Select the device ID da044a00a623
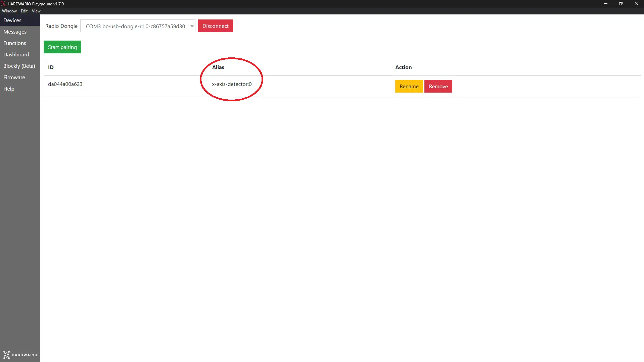This screenshot has height=362, width=644. (65, 84)
